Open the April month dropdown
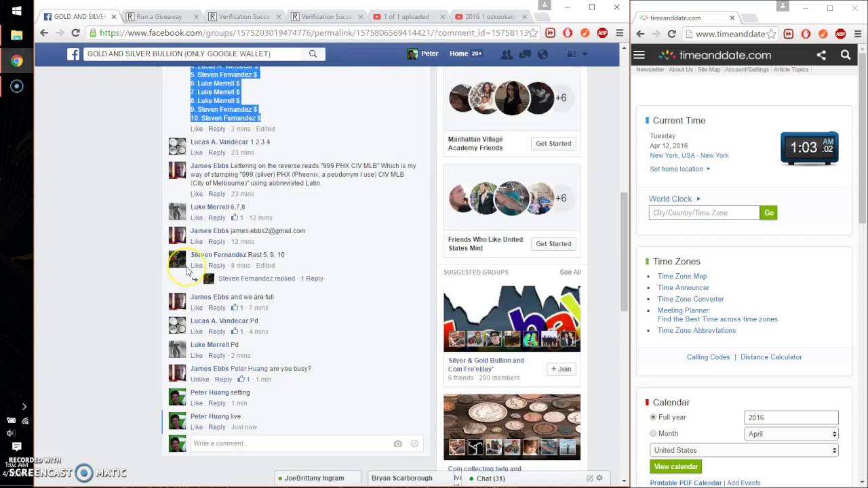The width and height of the screenshot is (868, 488). [x=791, y=434]
